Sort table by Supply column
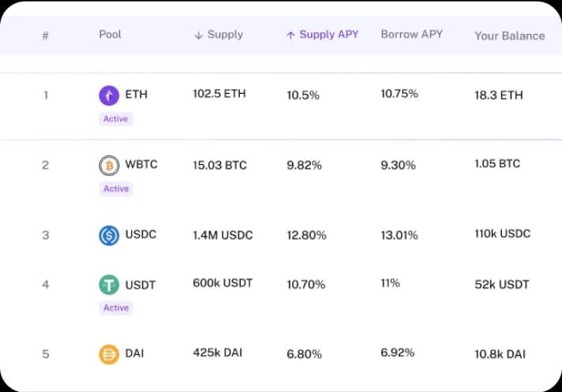Viewport: 562px width, 392px height. (225, 35)
